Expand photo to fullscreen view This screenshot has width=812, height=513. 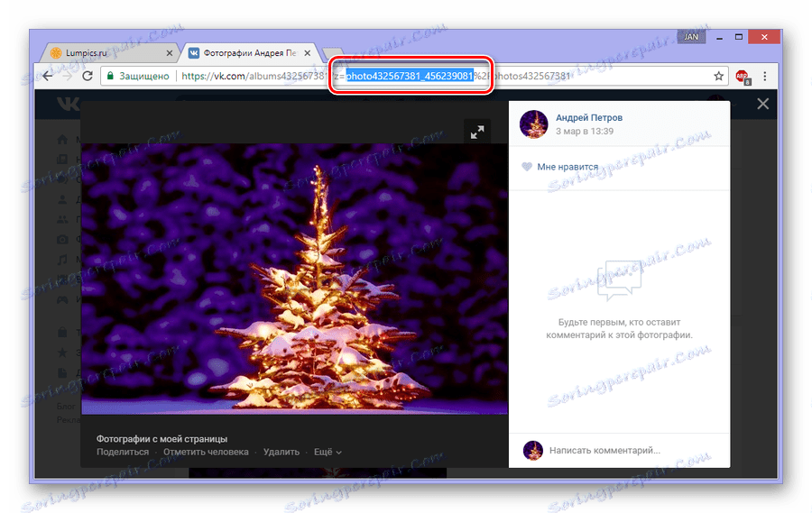pyautogui.click(x=477, y=132)
